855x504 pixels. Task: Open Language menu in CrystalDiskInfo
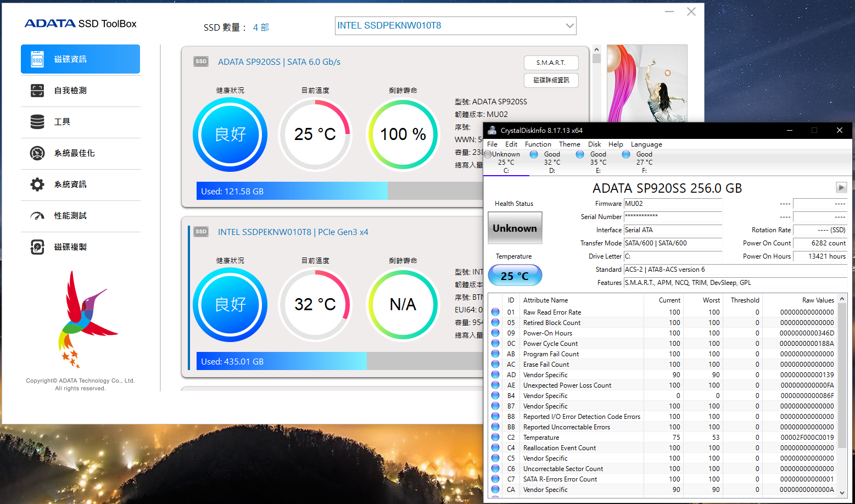pos(646,144)
